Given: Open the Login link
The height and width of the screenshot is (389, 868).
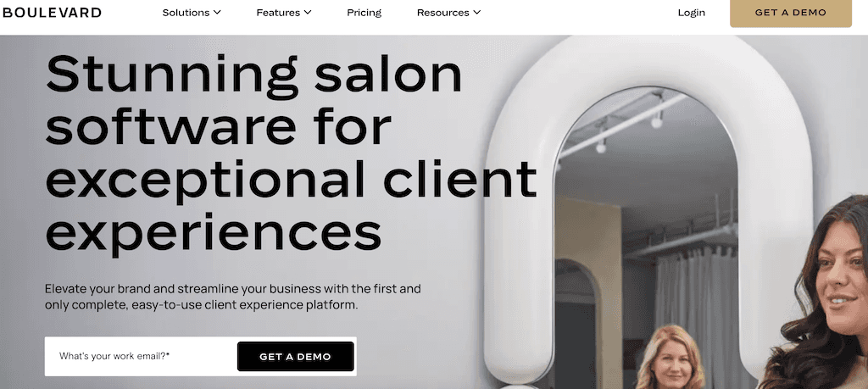Looking at the screenshot, I should (692, 12).
